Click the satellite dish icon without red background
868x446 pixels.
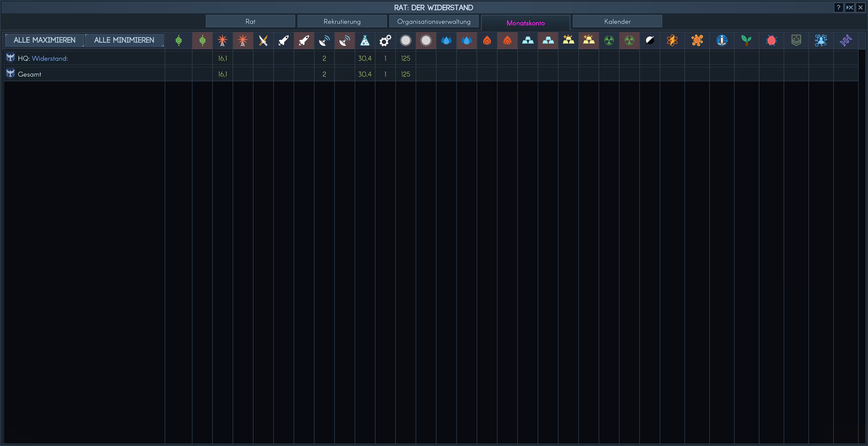click(x=324, y=40)
